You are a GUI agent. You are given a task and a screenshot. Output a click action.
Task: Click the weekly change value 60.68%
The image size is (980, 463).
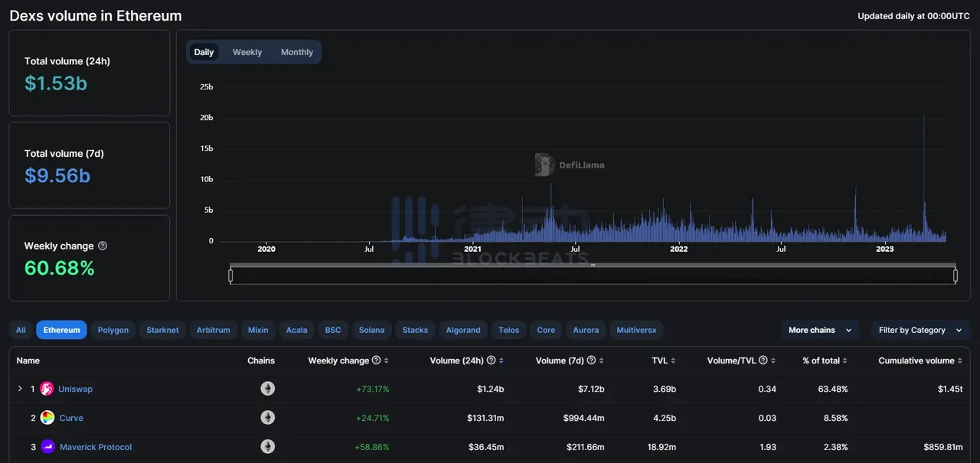tap(60, 269)
